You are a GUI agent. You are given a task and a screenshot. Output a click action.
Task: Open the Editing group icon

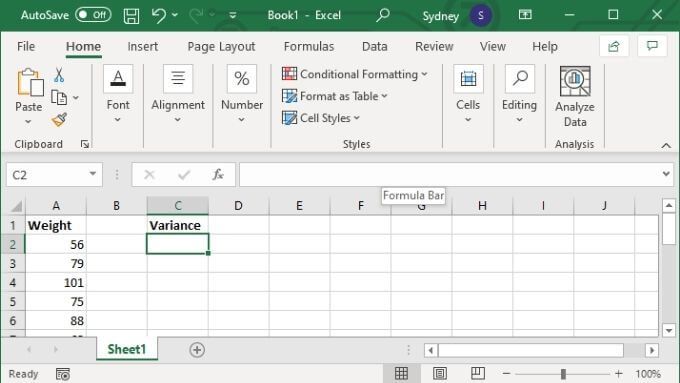click(x=520, y=79)
